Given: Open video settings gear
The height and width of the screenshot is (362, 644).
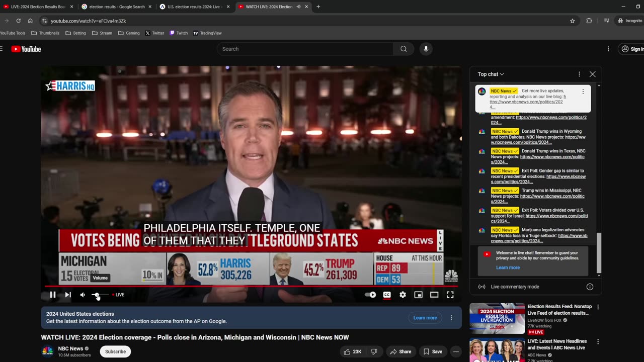Looking at the screenshot, I should (403, 295).
